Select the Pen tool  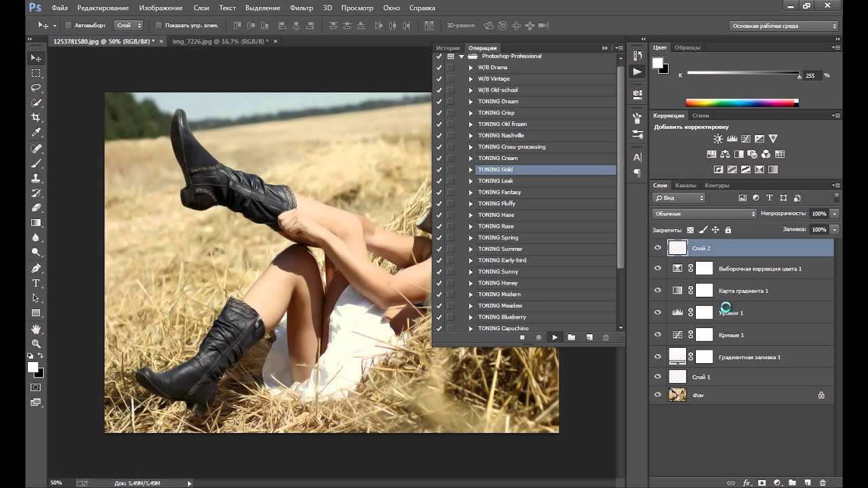click(x=36, y=268)
